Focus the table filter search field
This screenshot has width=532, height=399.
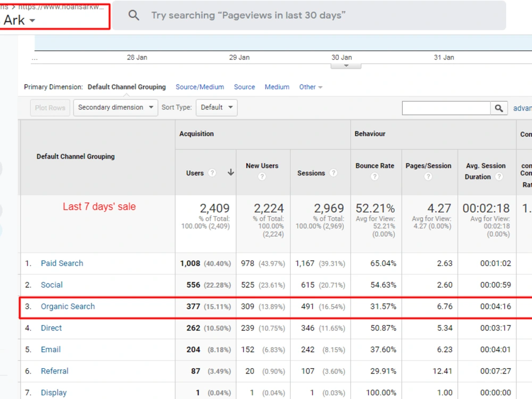446,108
